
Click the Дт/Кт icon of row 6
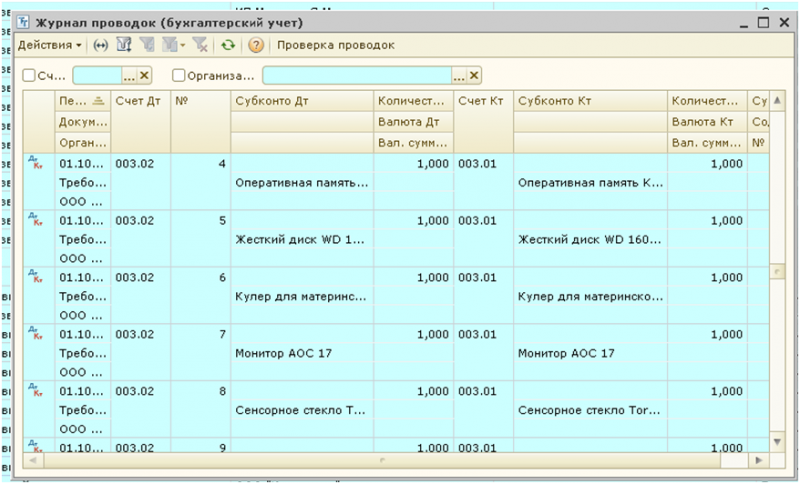pos(35,276)
